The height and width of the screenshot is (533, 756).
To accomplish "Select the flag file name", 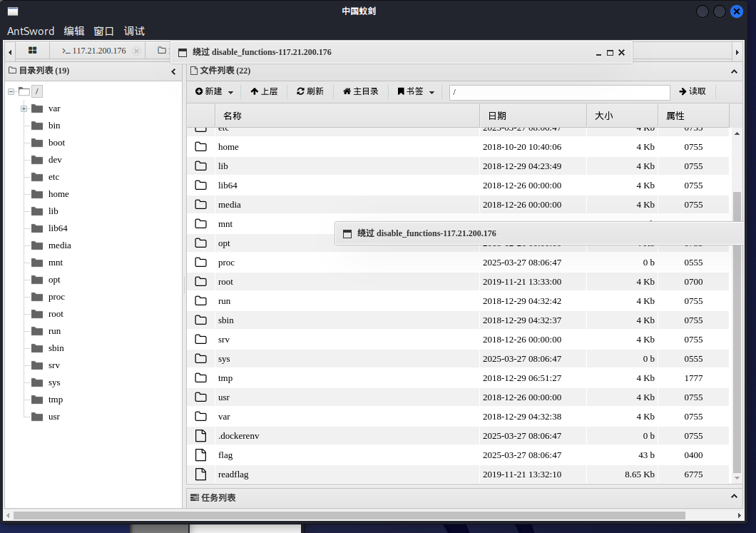I will pos(225,455).
